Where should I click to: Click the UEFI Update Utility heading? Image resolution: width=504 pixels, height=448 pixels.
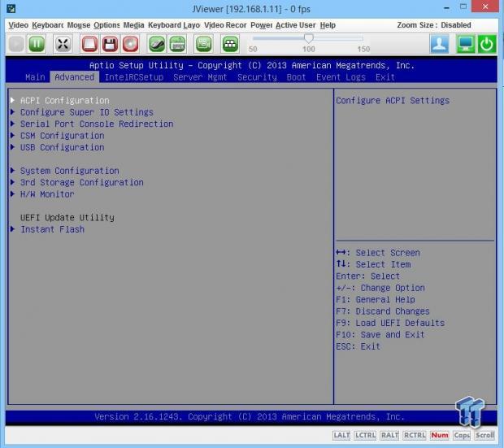pos(67,218)
